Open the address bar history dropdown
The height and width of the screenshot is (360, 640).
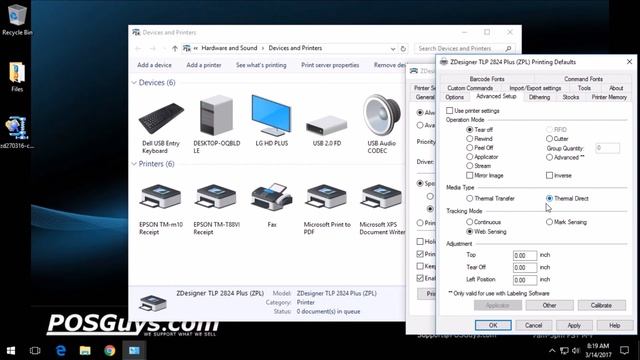pos(393,49)
